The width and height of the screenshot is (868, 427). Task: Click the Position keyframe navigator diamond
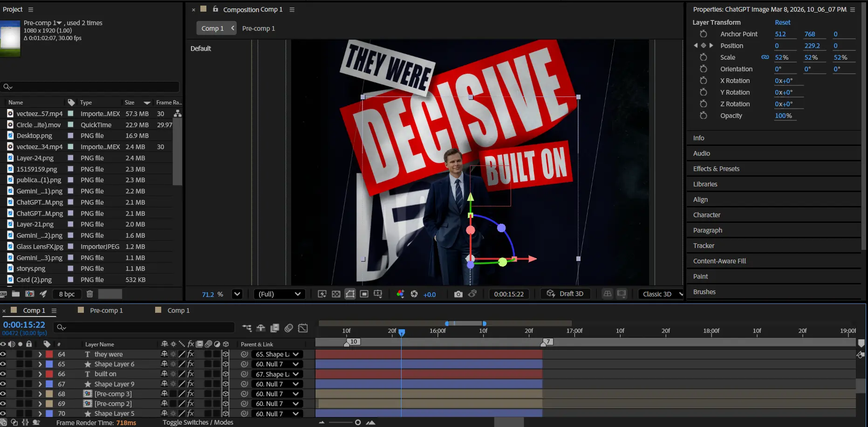(x=703, y=46)
